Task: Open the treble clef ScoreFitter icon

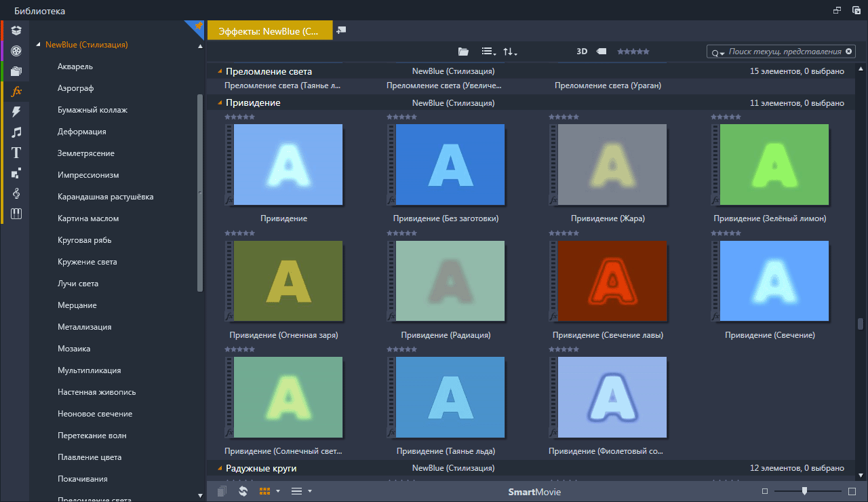Action: click(x=16, y=193)
